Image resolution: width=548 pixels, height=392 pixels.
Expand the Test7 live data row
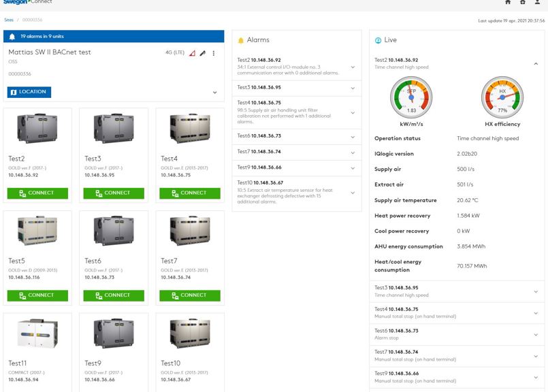coord(536,356)
